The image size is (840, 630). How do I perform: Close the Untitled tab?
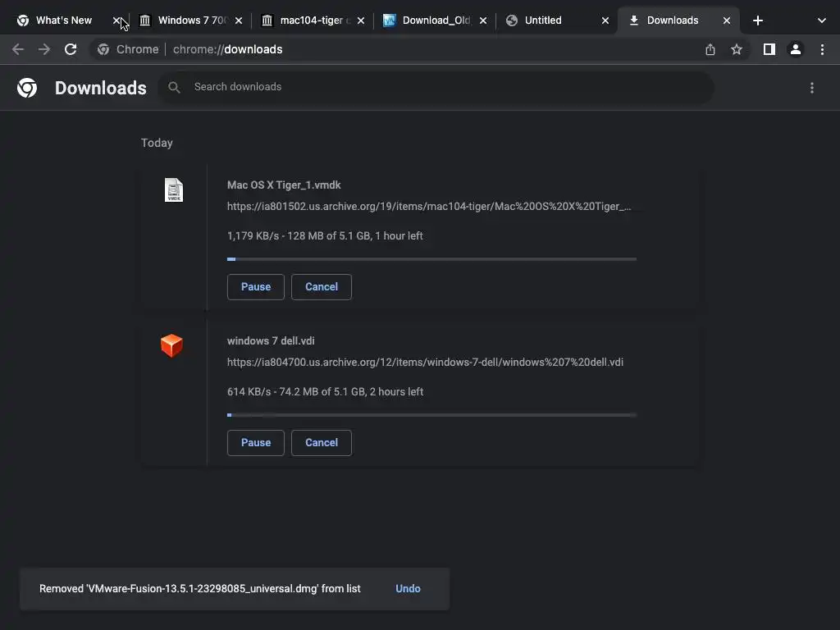point(605,21)
